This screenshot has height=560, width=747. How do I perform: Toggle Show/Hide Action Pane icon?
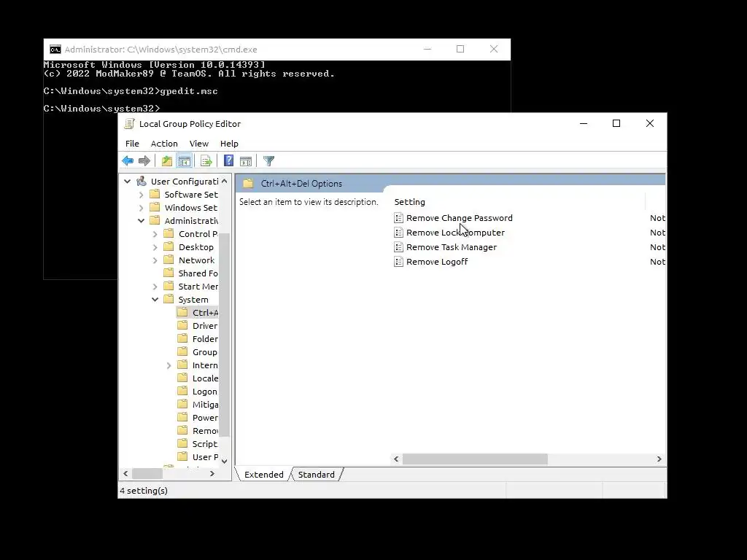(x=246, y=161)
